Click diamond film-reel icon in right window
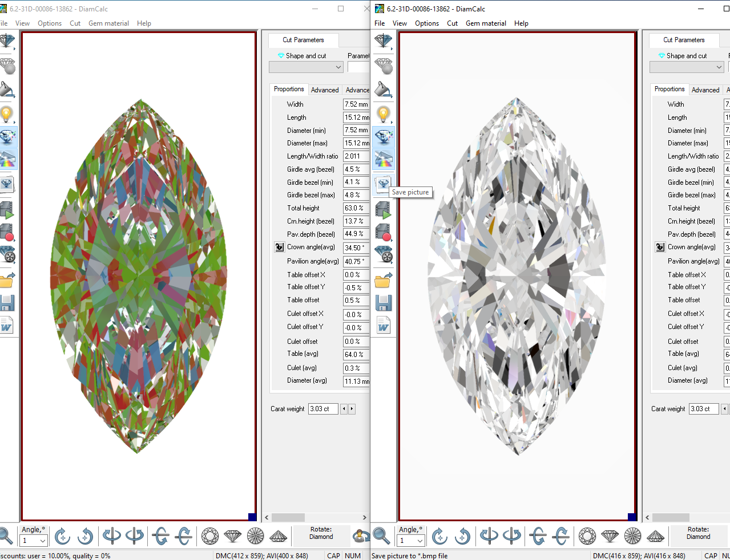The width and height of the screenshot is (730, 560). click(383, 254)
